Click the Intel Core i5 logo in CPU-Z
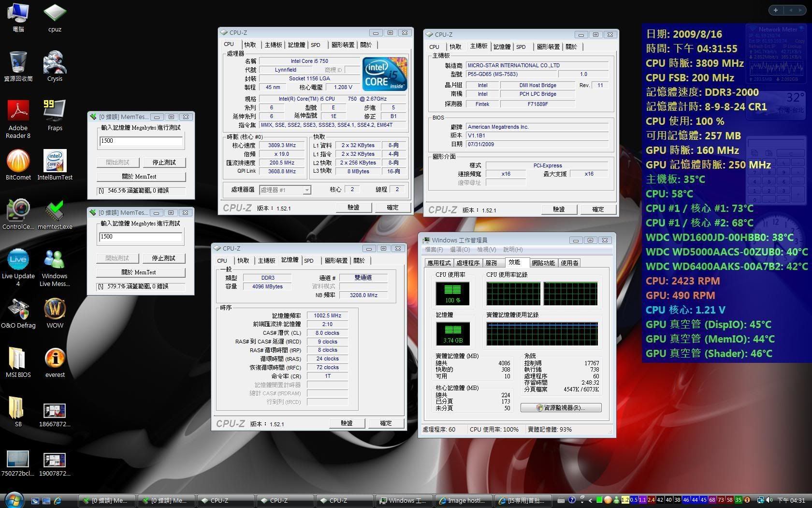812x508 pixels. click(385, 74)
